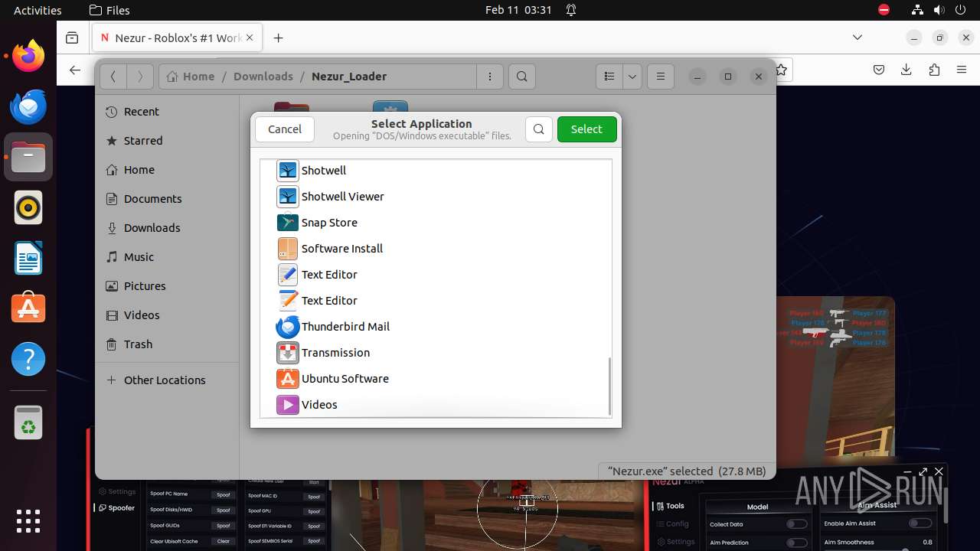
Task: Click the application list scrollbar
Action: 609,385
